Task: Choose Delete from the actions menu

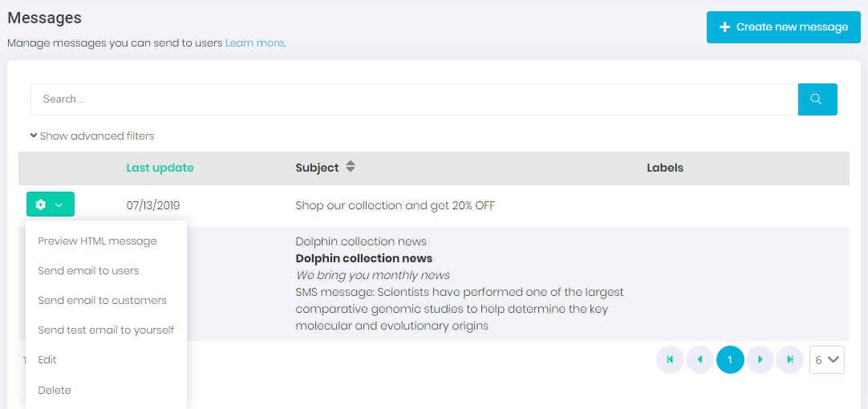Action: pyautogui.click(x=55, y=391)
